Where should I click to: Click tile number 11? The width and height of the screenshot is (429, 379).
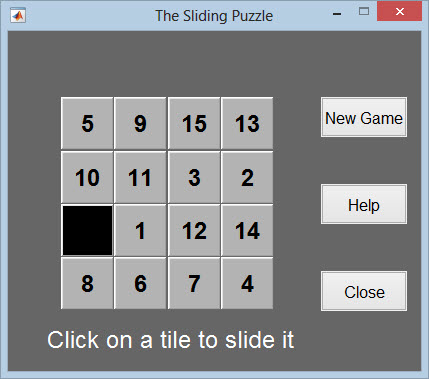(x=140, y=177)
